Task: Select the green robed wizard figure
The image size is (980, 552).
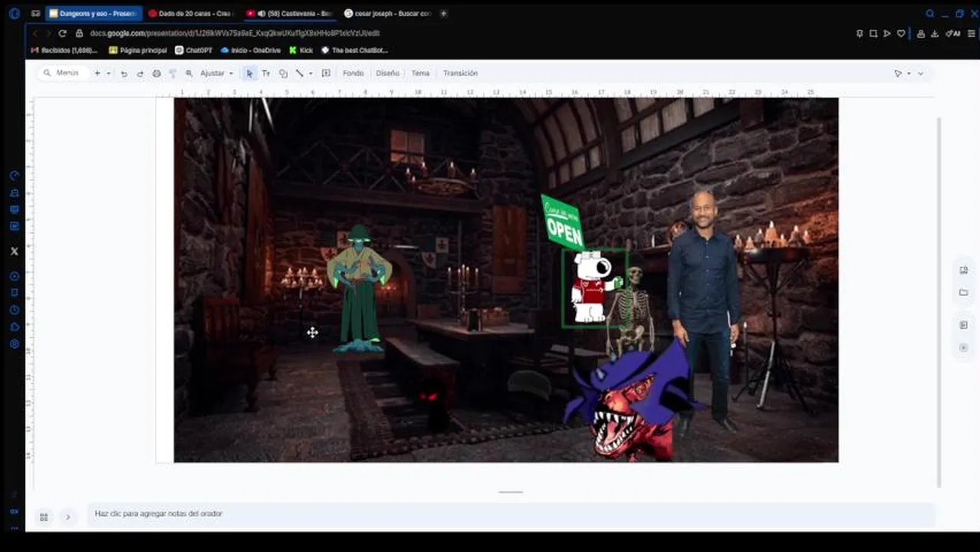Action: tap(359, 288)
